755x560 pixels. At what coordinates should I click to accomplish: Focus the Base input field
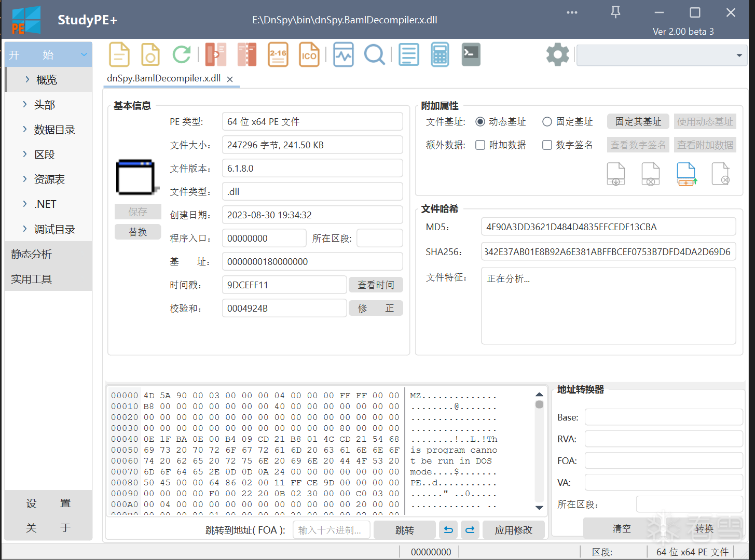[x=664, y=417]
